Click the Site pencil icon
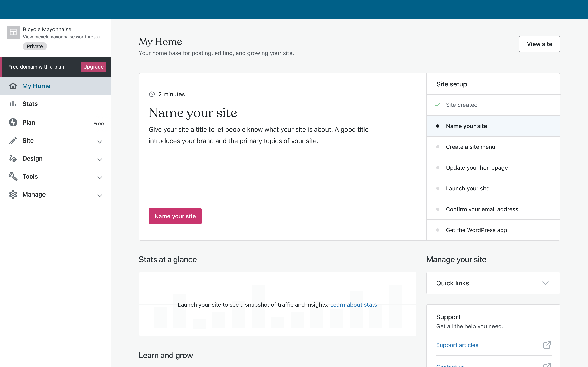The width and height of the screenshot is (588, 367). coord(13,140)
